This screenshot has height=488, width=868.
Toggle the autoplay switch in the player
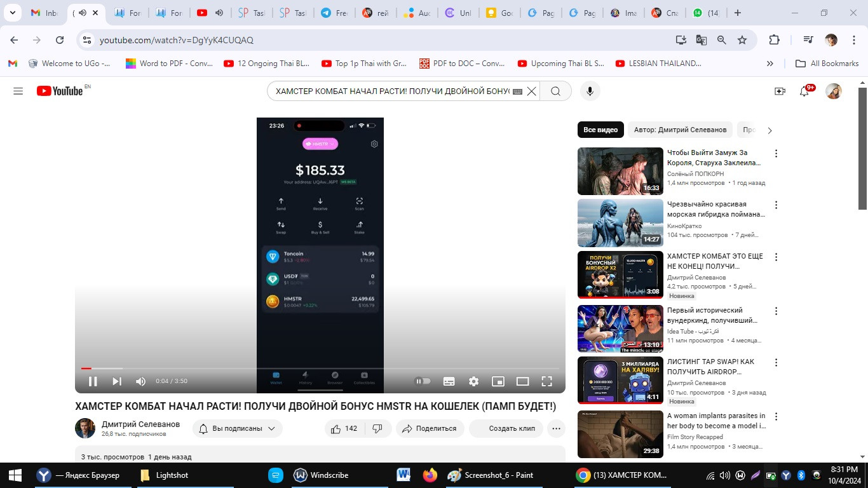click(x=423, y=381)
